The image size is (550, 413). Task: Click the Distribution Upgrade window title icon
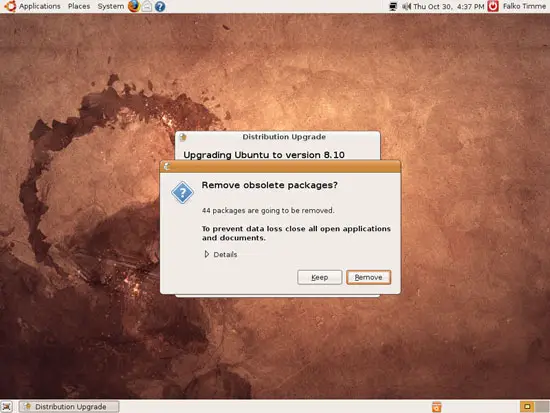tap(183, 137)
